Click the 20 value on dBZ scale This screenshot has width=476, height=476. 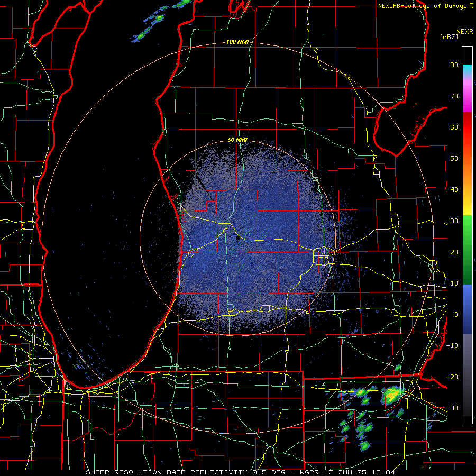[x=454, y=252]
